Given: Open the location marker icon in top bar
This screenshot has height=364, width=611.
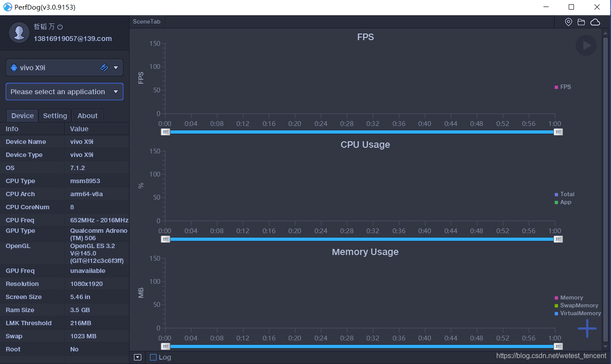Looking at the screenshot, I should (x=568, y=22).
